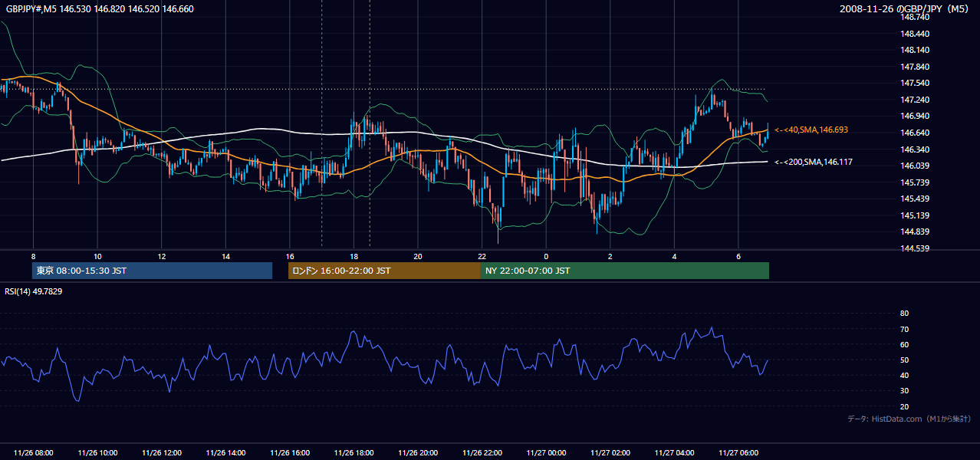Click the RSI 40 level label
The width and height of the screenshot is (980, 460).
904,375
